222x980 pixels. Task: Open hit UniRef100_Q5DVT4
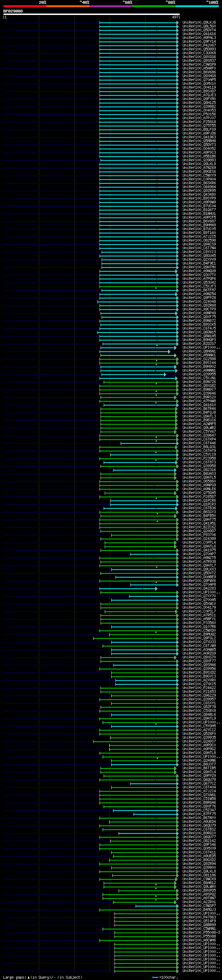[199, 30]
